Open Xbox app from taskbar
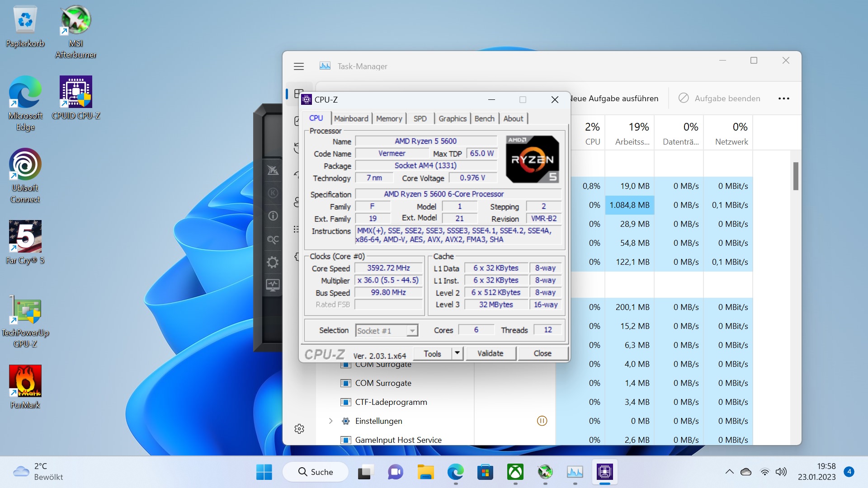The width and height of the screenshot is (868, 488). coord(515,472)
